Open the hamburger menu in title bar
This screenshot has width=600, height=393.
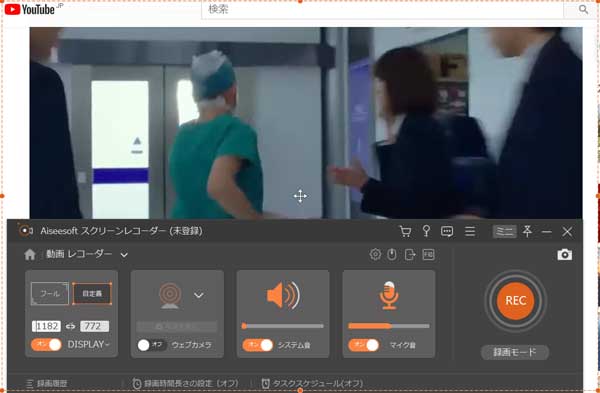click(470, 231)
